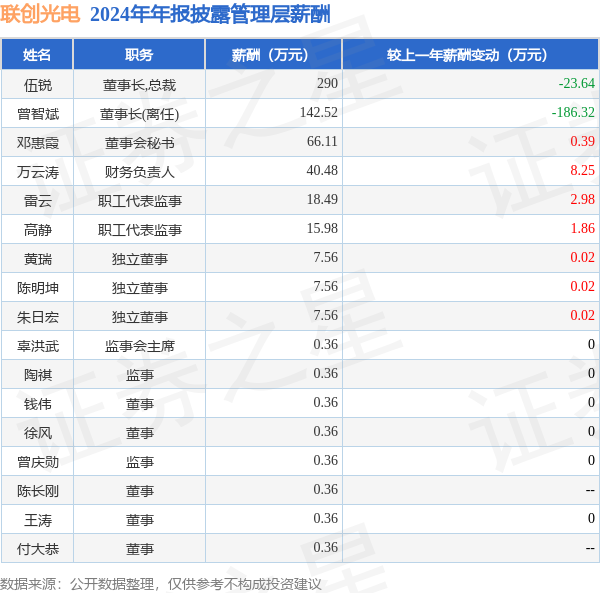Image resolution: width=600 pixels, height=593 pixels.
Task: Click 董事 in 付大恭's row
Action: [139, 549]
